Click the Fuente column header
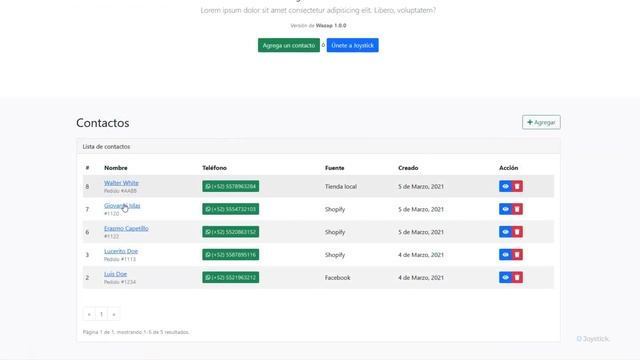Viewport: 640px width, 360px height. tap(335, 168)
